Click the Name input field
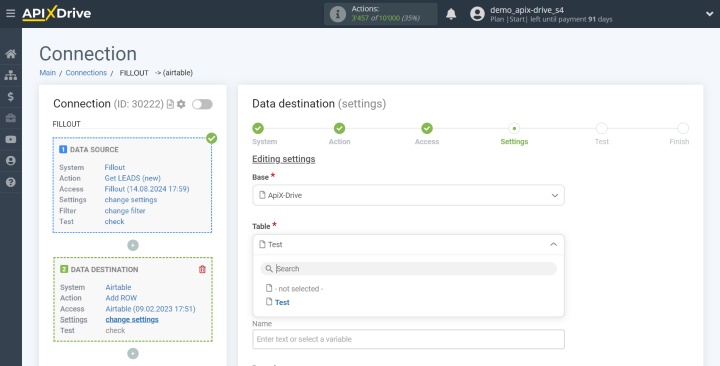 pos(408,339)
